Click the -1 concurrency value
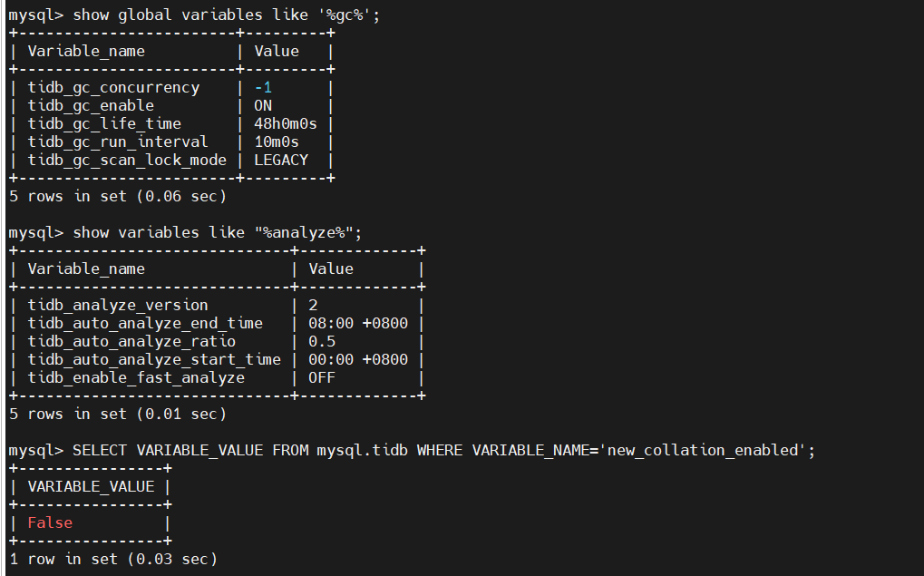Image resolution: width=924 pixels, height=576 pixels. [263, 88]
